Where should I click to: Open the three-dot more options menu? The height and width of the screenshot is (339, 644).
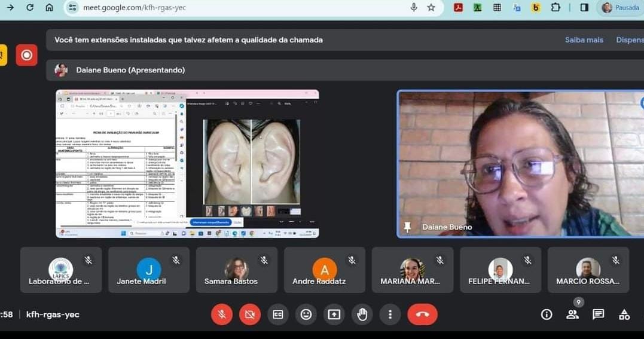coord(390,314)
